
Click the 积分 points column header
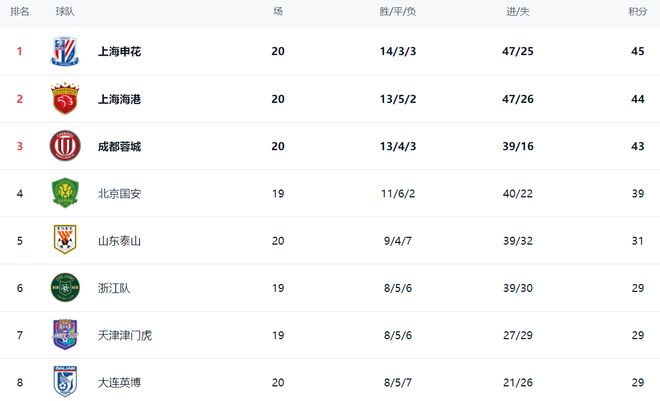pyautogui.click(x=637, y=11)
